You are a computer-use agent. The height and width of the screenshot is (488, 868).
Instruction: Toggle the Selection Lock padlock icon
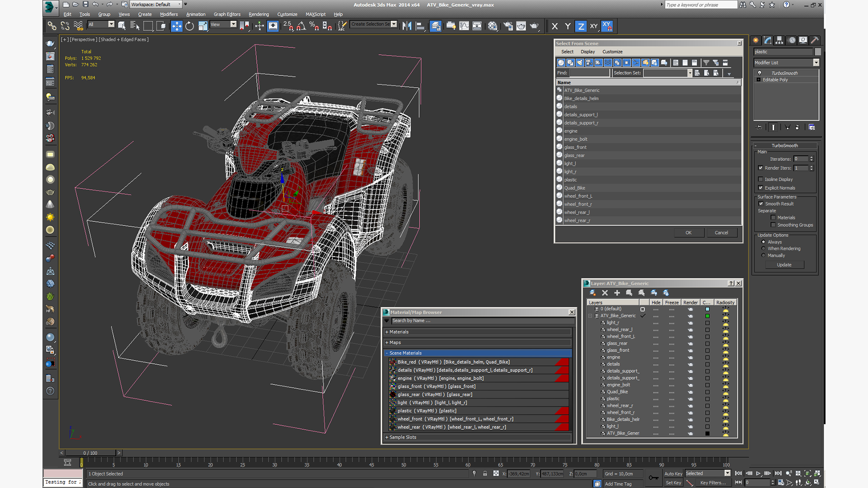485,474
